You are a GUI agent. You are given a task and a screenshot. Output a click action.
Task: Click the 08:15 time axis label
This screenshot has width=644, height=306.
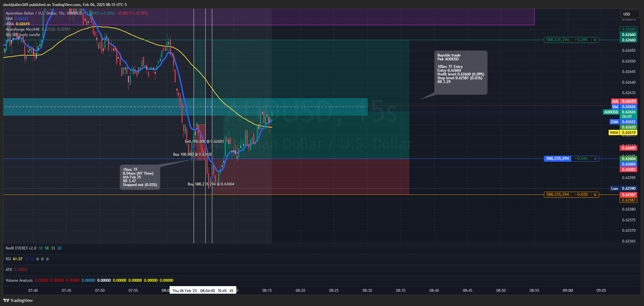267,291
